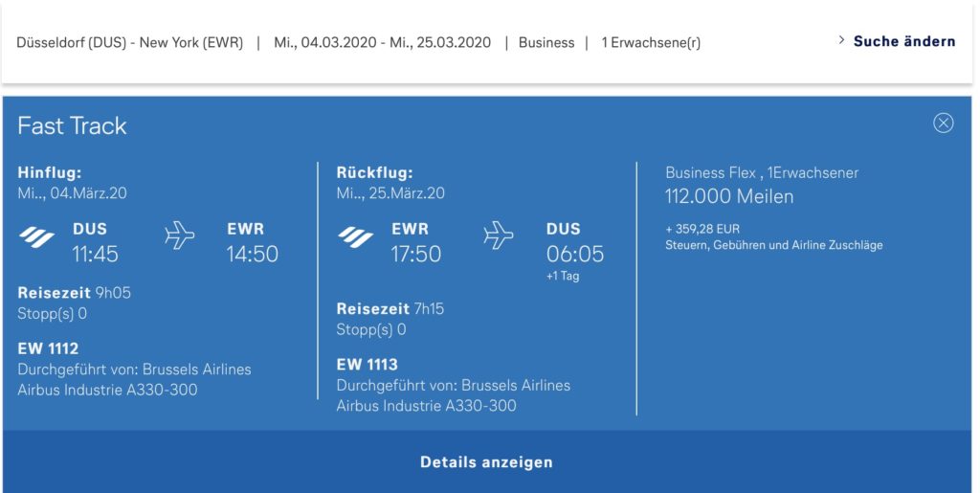
Task: Select the Düsseldorf (DUS) - New York (EWR) route
Action: pos(130,43)
